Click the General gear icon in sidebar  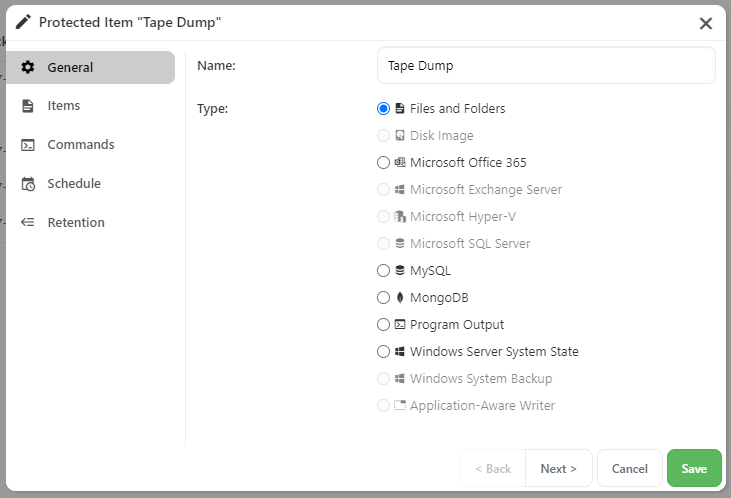click(x=28, y=67)
